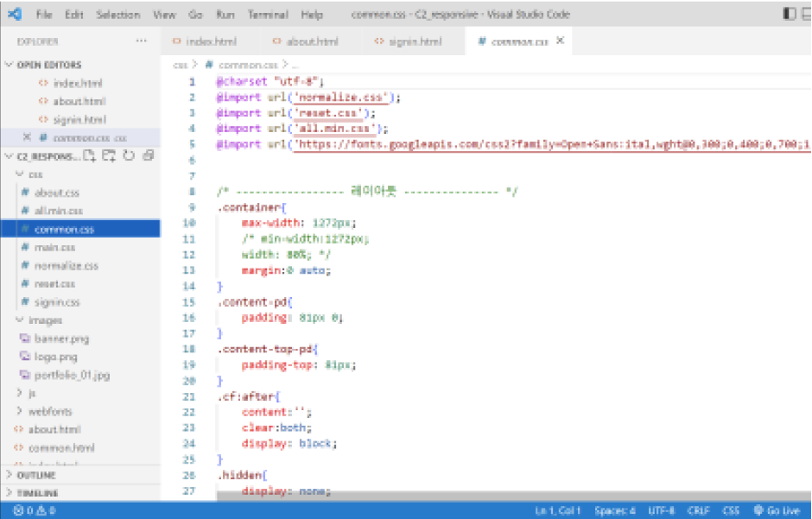This screenshot has width=812, height=519.
Task: Start Go Live server
Action: click(x=777, y=510)
